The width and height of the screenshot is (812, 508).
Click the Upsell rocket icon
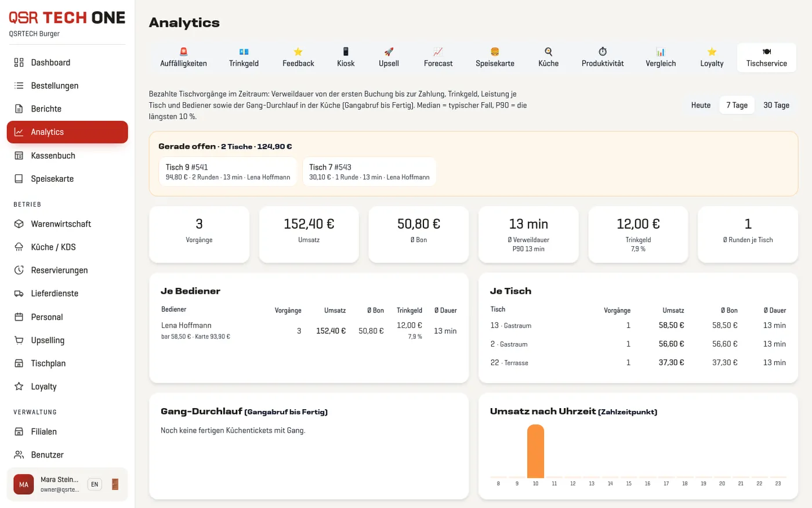[389, 52]
